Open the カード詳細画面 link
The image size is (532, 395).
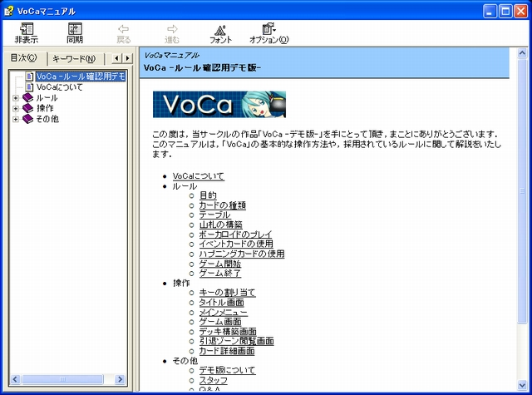tap(227, 351)
